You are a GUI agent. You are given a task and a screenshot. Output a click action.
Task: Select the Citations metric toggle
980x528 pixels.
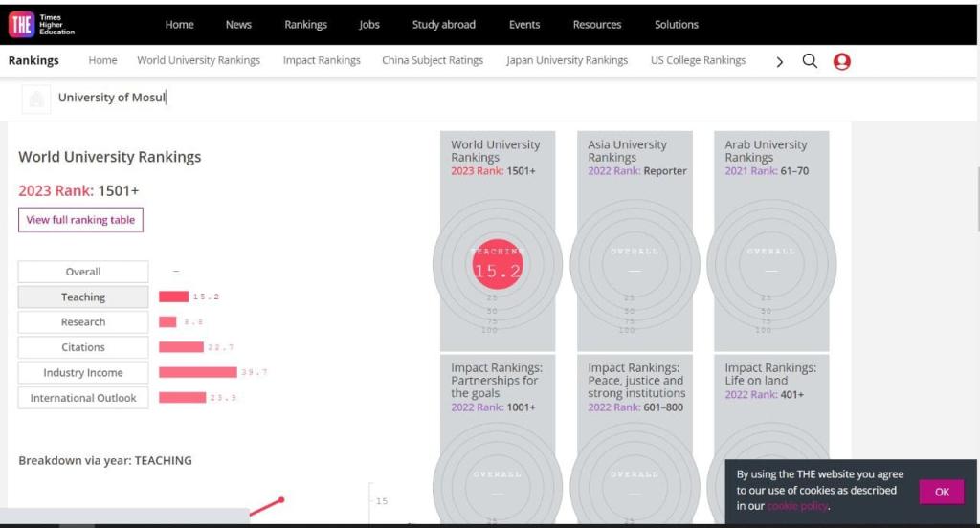83,347
